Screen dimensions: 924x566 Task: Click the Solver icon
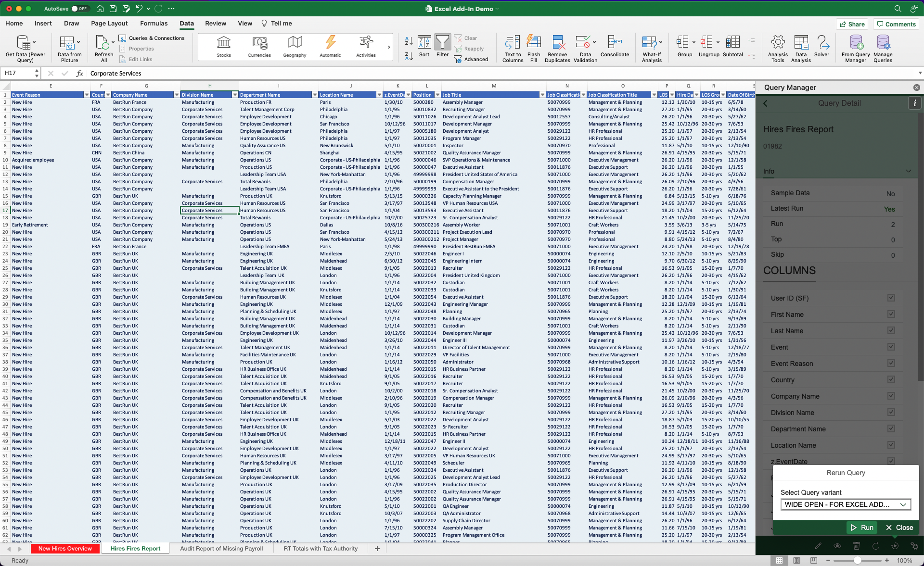[x=822, y=43]
